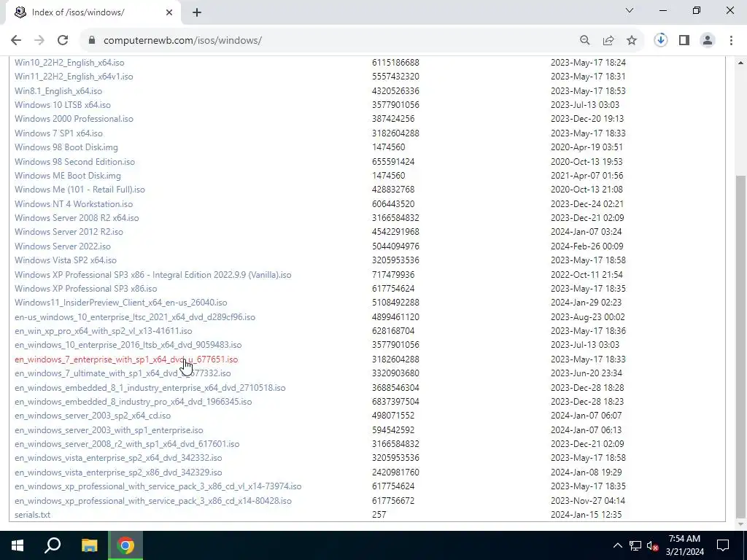The width and height of the screenshot is (747, 560).
Task: Open XP service pack 3 vl_x14-73974.iso
Action: coord(158,486)
